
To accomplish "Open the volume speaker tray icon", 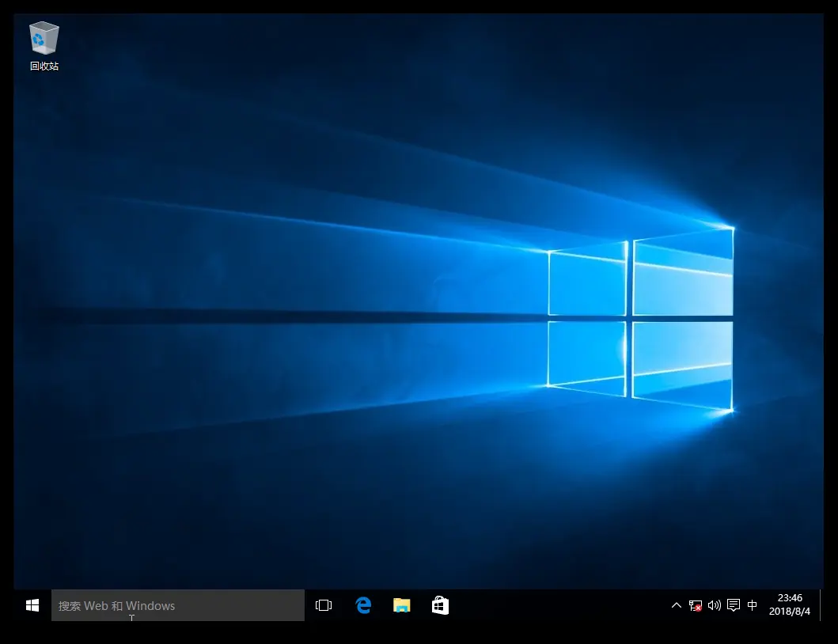I will 714,605.
